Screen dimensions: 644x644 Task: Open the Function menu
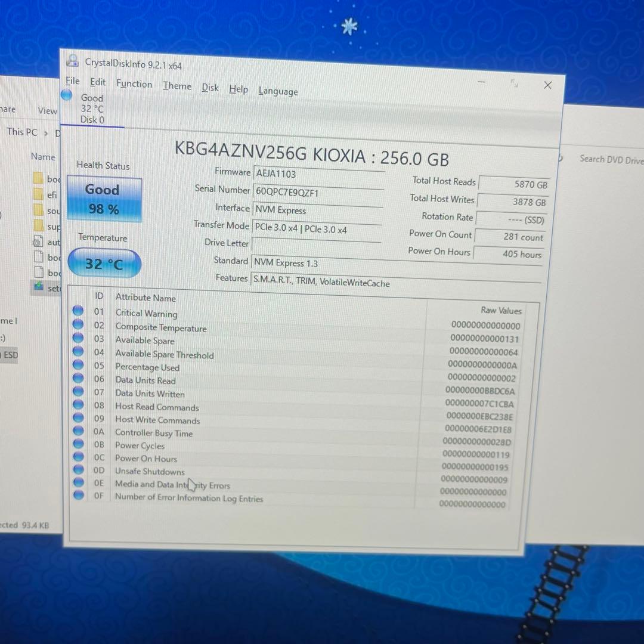pos(134,84)
